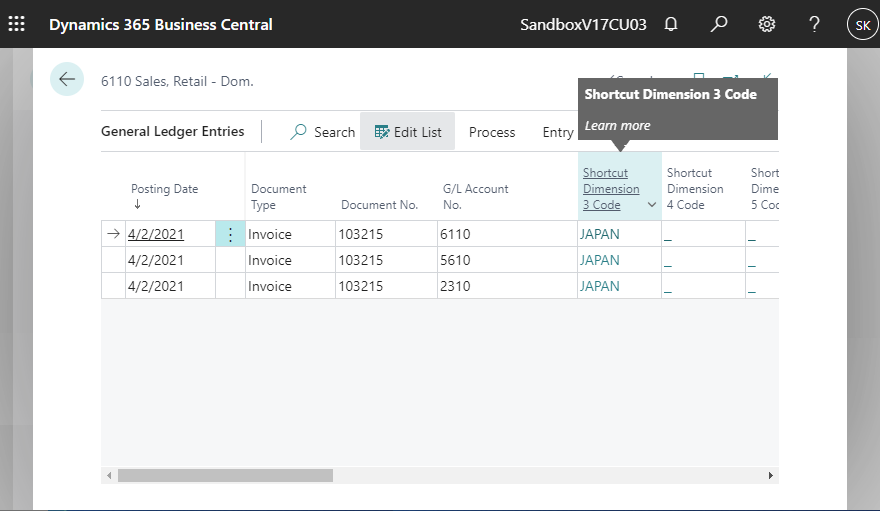The width and height of the screenshot is (880, 511).
Task: Open the Process menu
Action: (x=492, y=132)
